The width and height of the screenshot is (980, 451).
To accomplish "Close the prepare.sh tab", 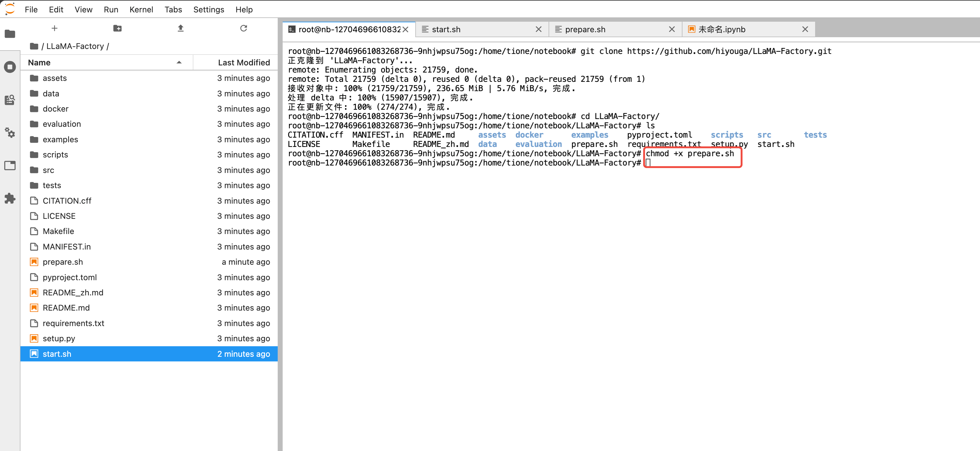I will coord(672,29).
